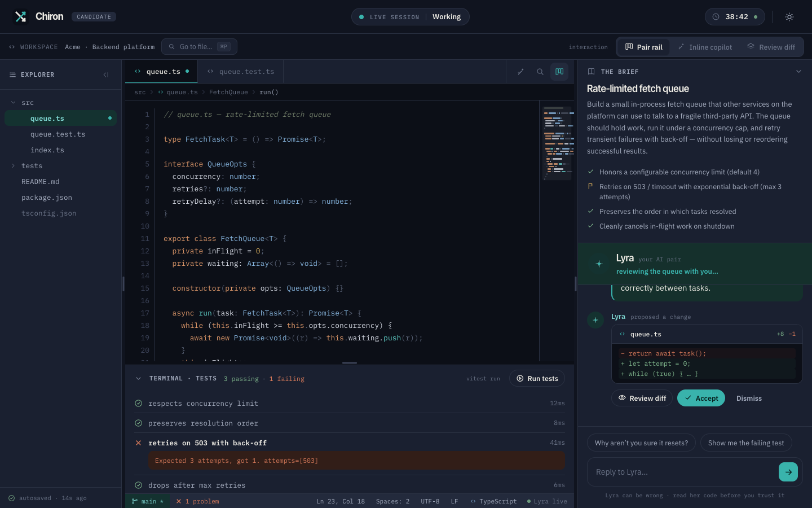This screenshot has height=508, width=812.
Task: Click the format wand icon in editor toolbar
Action: pyautogui.click(x=521, y=72)
